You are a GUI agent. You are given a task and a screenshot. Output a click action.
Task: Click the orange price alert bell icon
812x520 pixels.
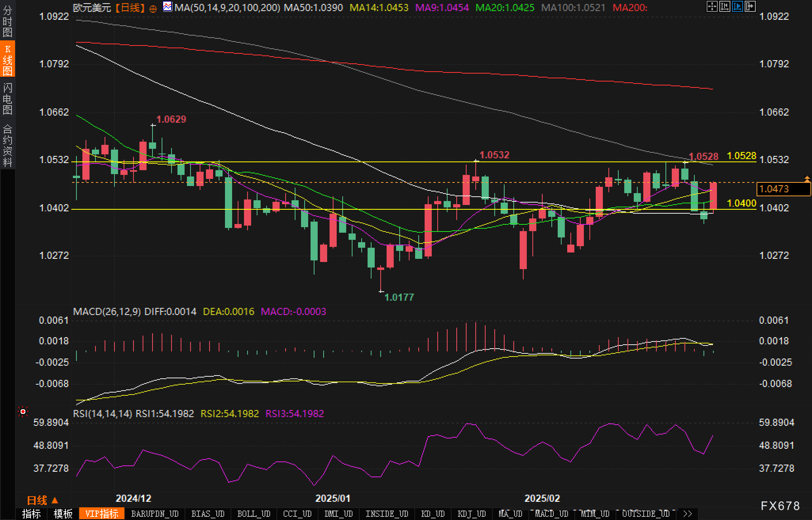tap(807, 179)
